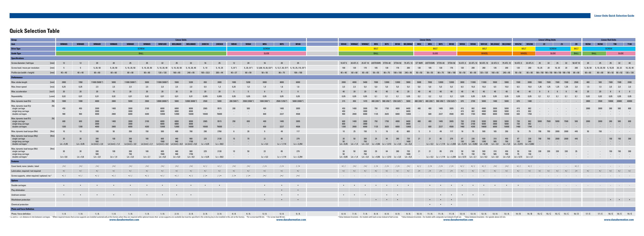
Task: Select the 'Screw lead / move per revolution' label
Action: pyautogui.click(x=25, y=68)
